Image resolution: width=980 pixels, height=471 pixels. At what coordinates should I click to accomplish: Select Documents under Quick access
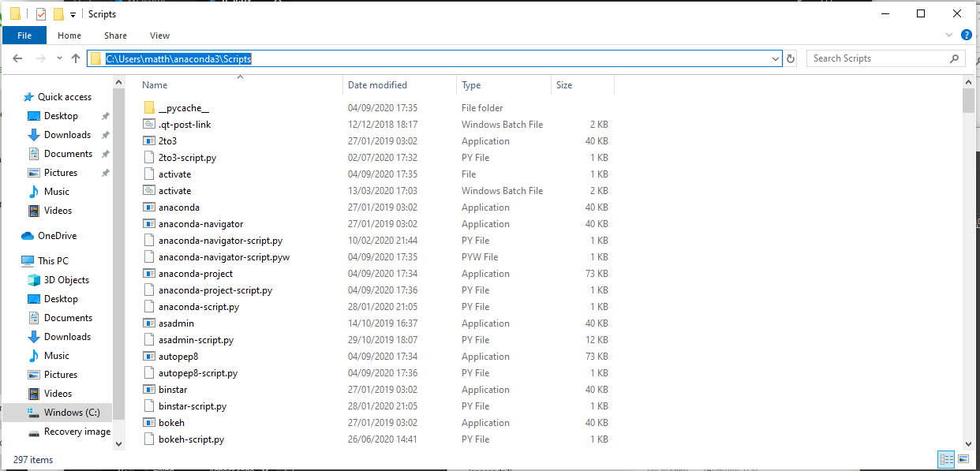coord(68,154)
